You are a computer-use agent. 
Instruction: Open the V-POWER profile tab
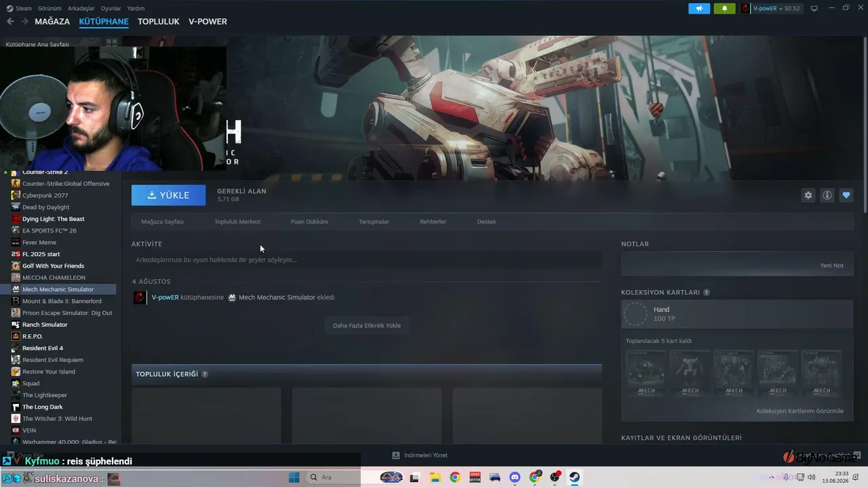(x=208, y=22)
